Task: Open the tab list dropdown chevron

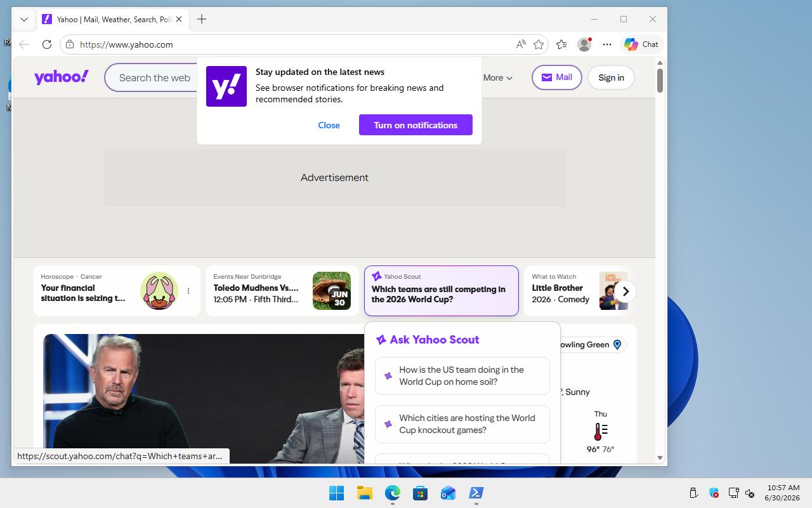Action: pyautogui.click(x=24, y=19)
